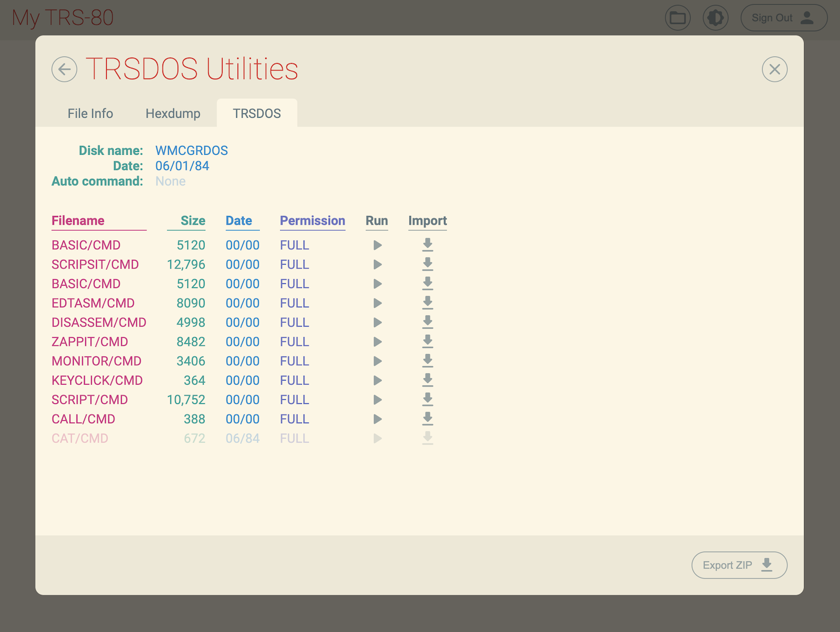Run the KEYCLICK/CMD file
Screen dimensions: 840x632
click(377, 381)
